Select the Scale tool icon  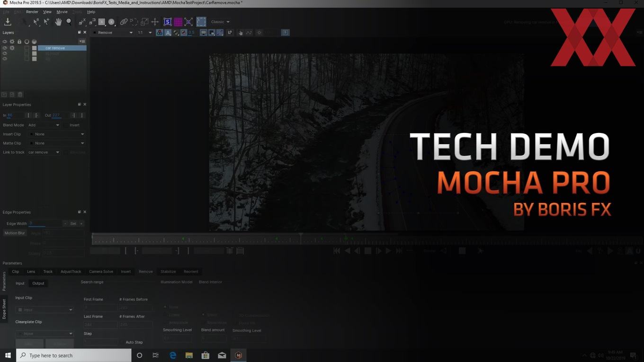(x=144, y=22)
